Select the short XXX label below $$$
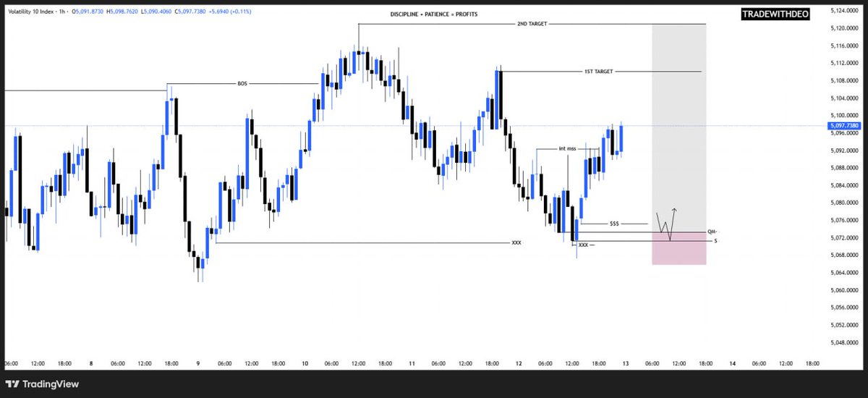Screen dimensions: 868x398 [583, 246]
